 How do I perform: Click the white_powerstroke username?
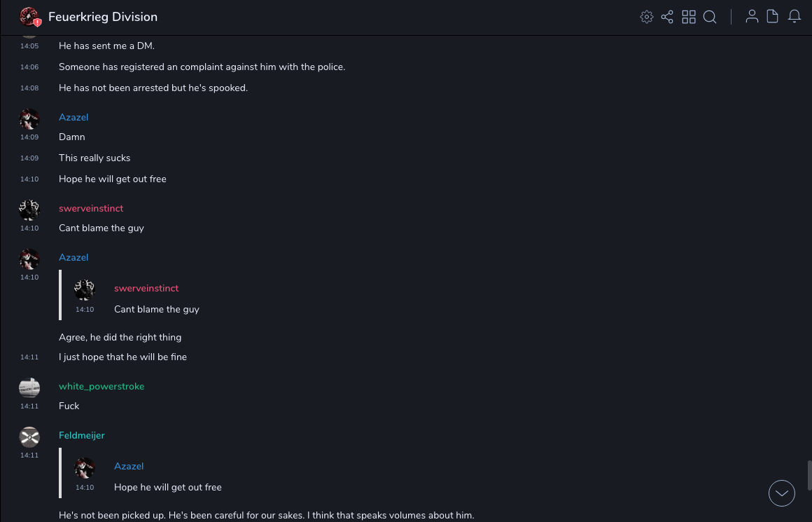tap(101, 386)
